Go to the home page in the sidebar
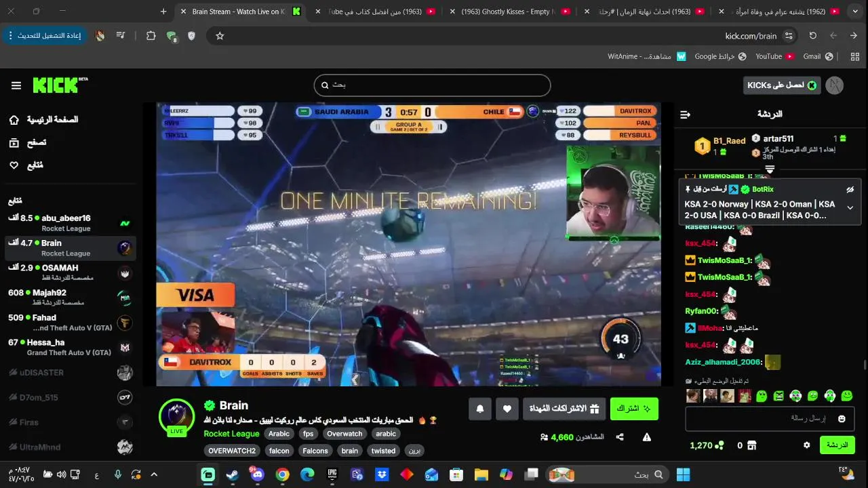The width and height of the screenshot is (868, 488). (43, 119)
